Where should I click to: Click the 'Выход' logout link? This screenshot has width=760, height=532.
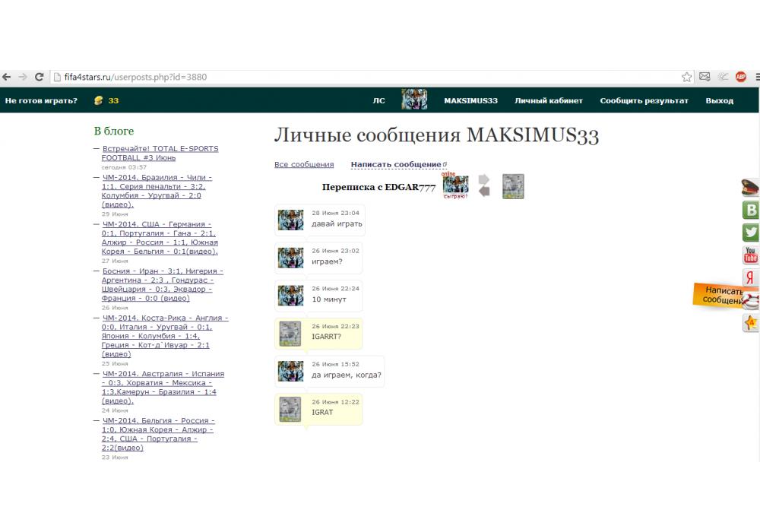tap(719, 100)
